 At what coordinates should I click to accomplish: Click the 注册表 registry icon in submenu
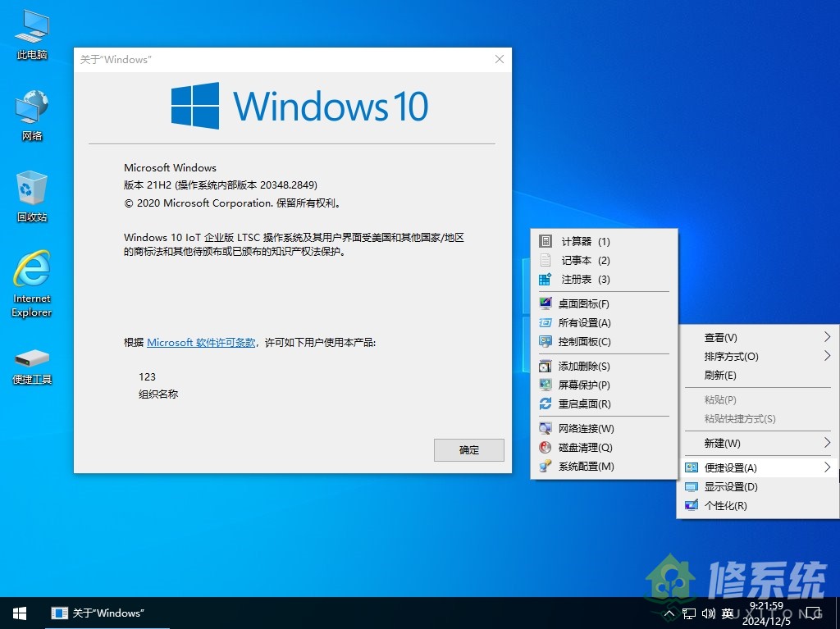[x=545, y=279]
